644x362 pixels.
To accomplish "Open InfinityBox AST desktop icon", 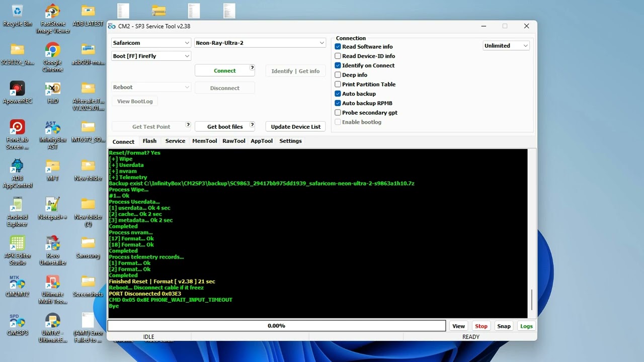I will [x=52, y=135].
